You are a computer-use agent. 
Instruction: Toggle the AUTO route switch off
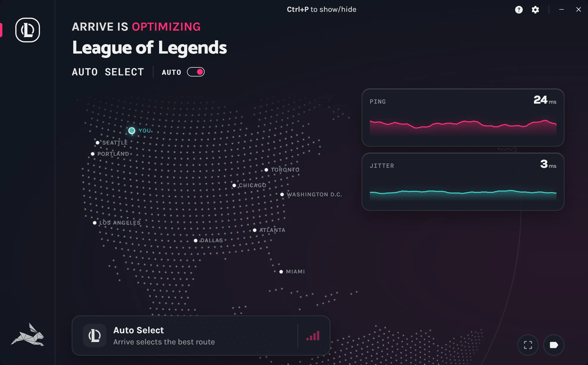pos(196,72)
